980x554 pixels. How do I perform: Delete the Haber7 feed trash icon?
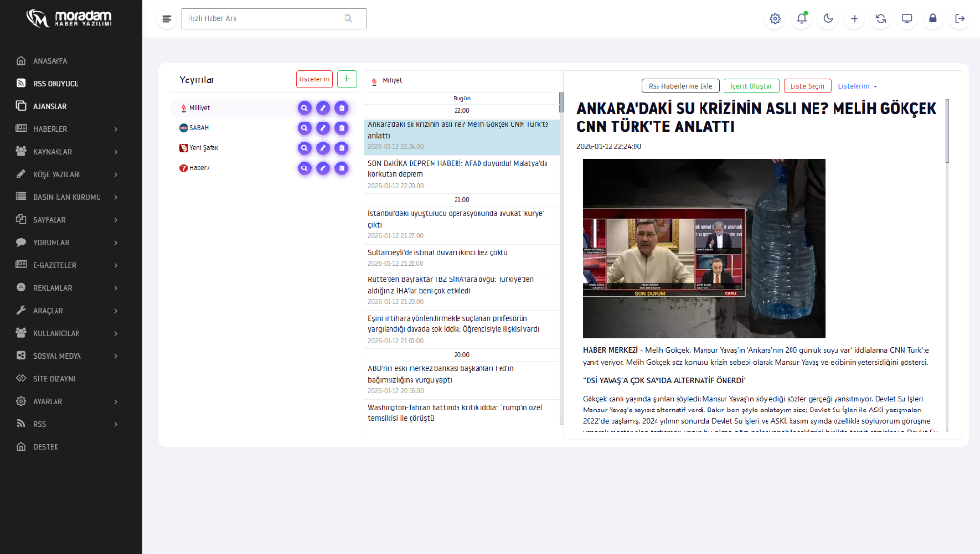(x=342, y=168)
